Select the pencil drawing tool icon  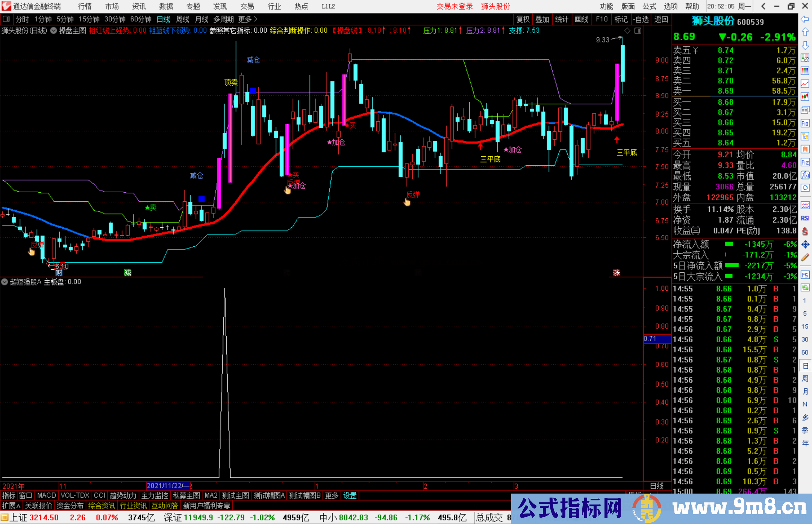[805, 257]
